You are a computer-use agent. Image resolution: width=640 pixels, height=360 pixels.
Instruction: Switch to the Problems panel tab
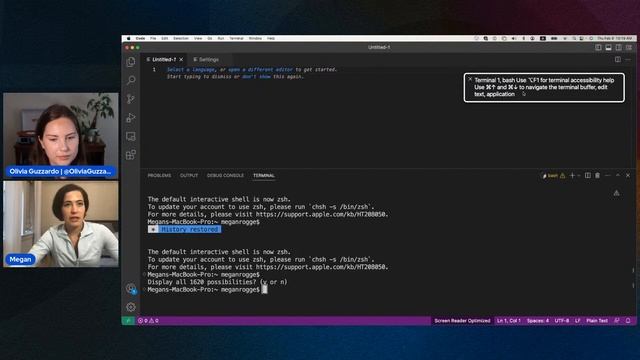[159, 176]
